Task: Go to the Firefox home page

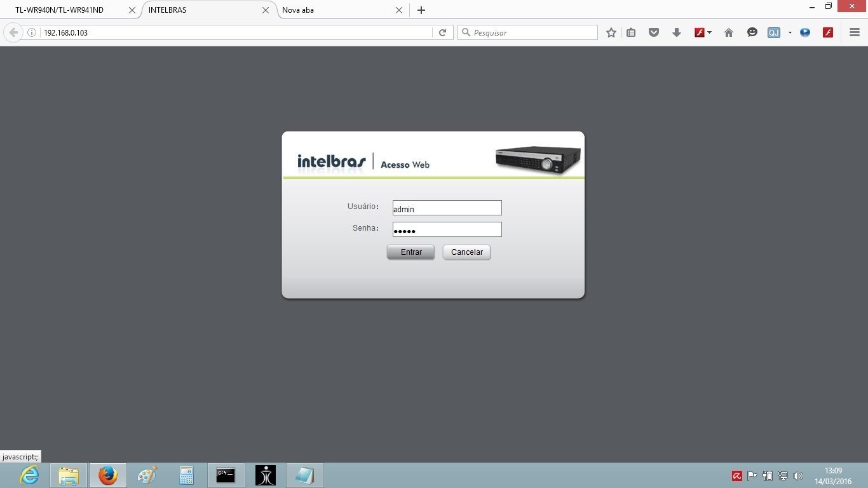Action: point(729,32)
